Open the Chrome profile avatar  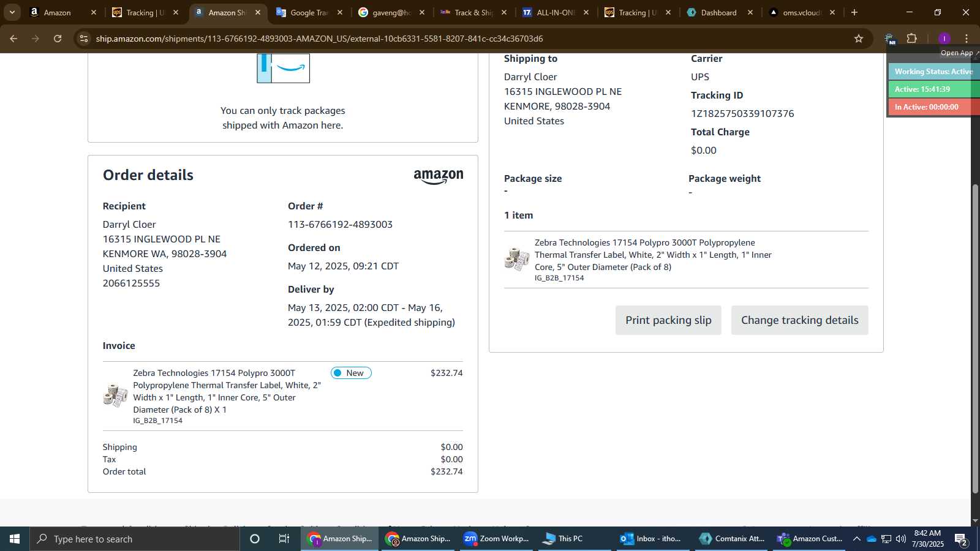point(944,39)
